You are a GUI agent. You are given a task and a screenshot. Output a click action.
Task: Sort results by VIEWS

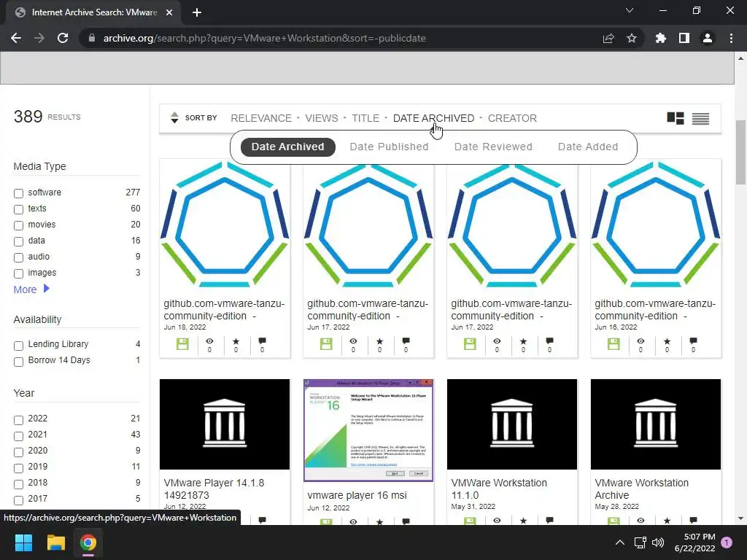coord(321,118)
